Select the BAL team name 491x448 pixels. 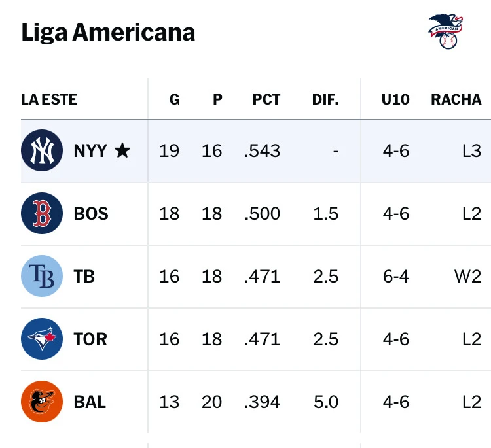pos(90,402)
